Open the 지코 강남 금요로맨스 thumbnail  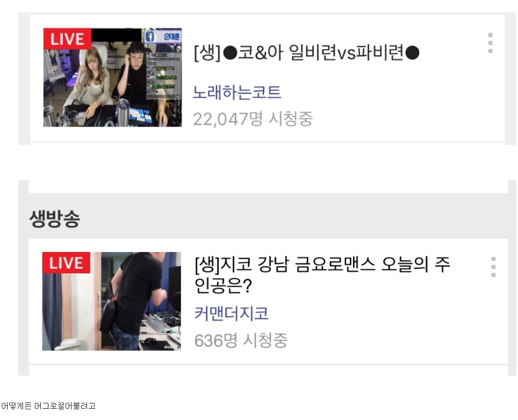tap(112, 301)
